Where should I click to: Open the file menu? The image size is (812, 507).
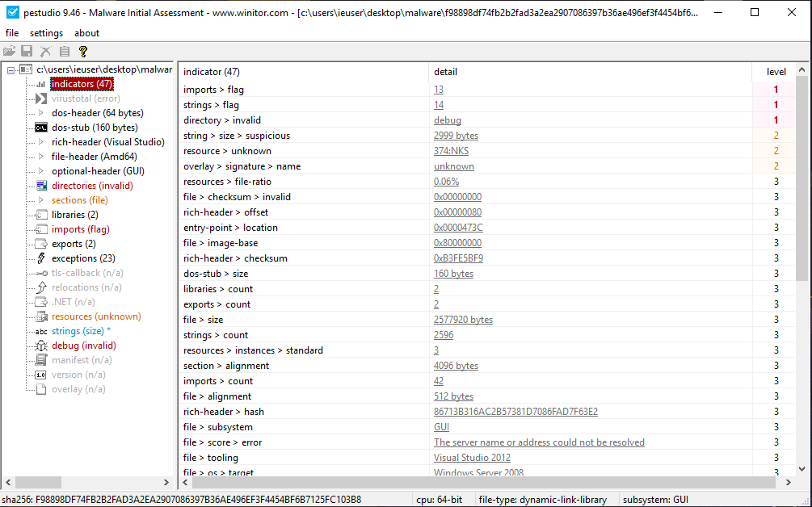(12, 32)
